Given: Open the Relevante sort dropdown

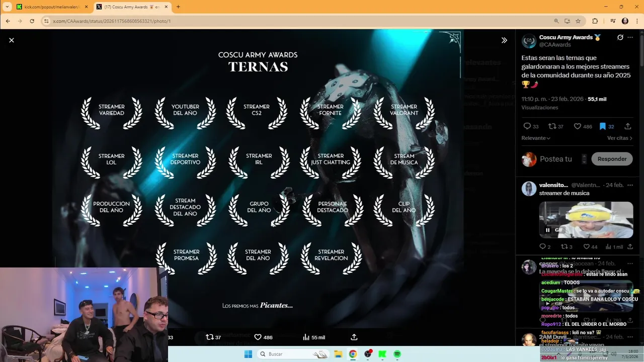Looking at the screenshot, I should point(536,138).
